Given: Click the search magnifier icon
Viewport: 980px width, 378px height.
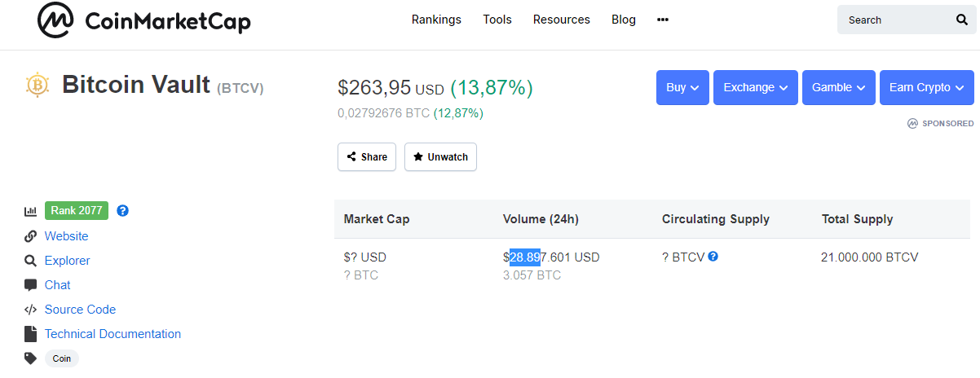Looking at the screenshot, I should 961,20.
